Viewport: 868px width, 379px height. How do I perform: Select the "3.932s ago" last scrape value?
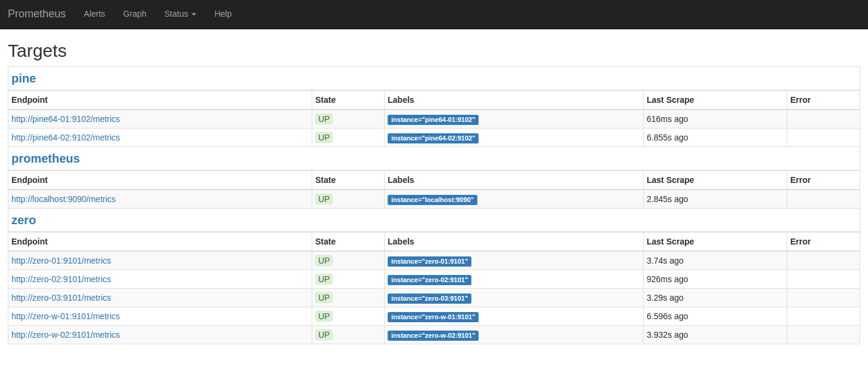point(667,335)
